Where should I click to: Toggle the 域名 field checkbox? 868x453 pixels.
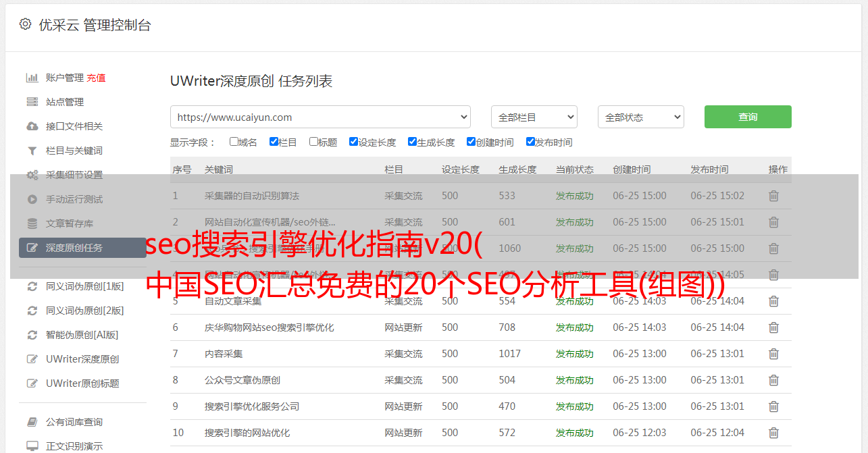click(234, 142)
